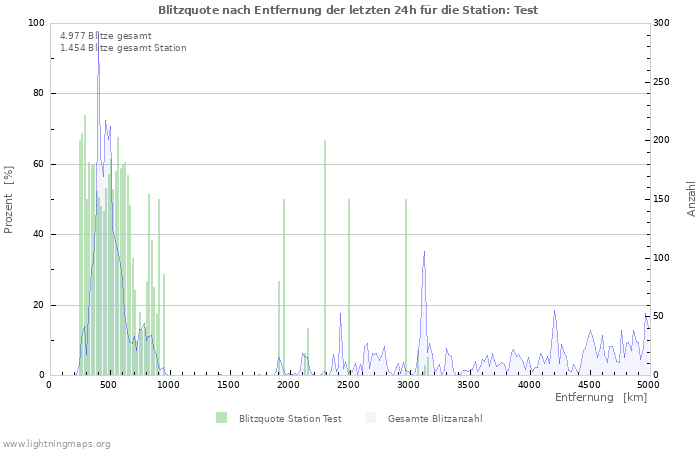This screenshot has height=450, width=700.
Task: Open the www.lightningmaps.org watermark link
Action: click(x=56, y=443)
